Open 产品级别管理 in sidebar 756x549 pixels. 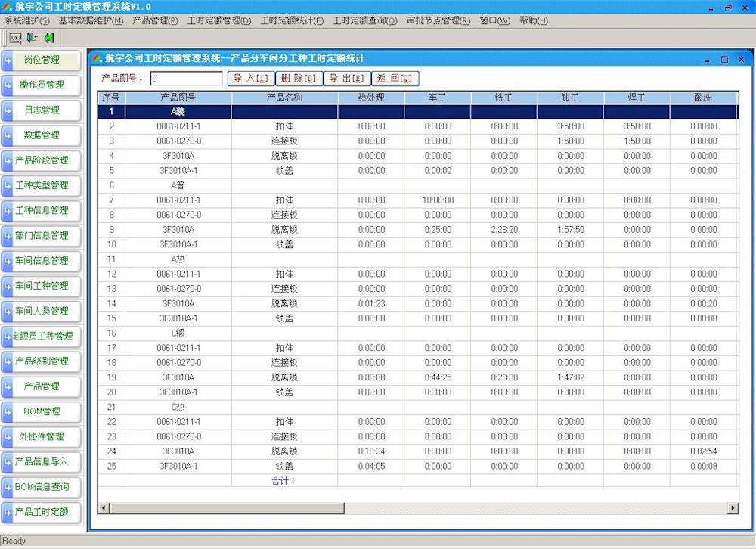point(42,361)
